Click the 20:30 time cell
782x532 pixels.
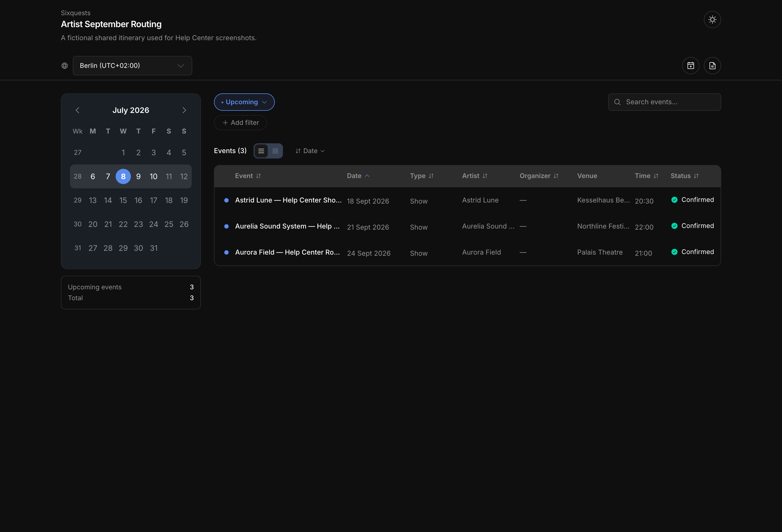[644, 201]
